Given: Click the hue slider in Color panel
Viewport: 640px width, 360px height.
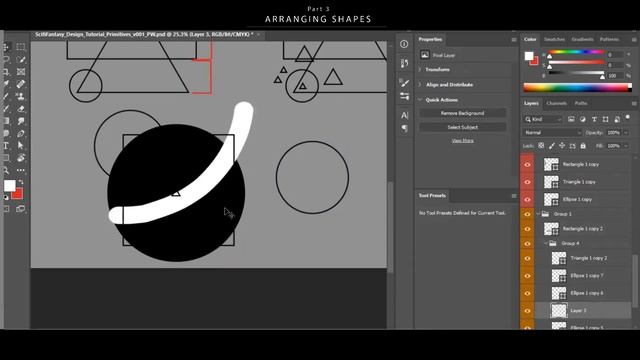Looking at the screenshot, I should (576, 52).
